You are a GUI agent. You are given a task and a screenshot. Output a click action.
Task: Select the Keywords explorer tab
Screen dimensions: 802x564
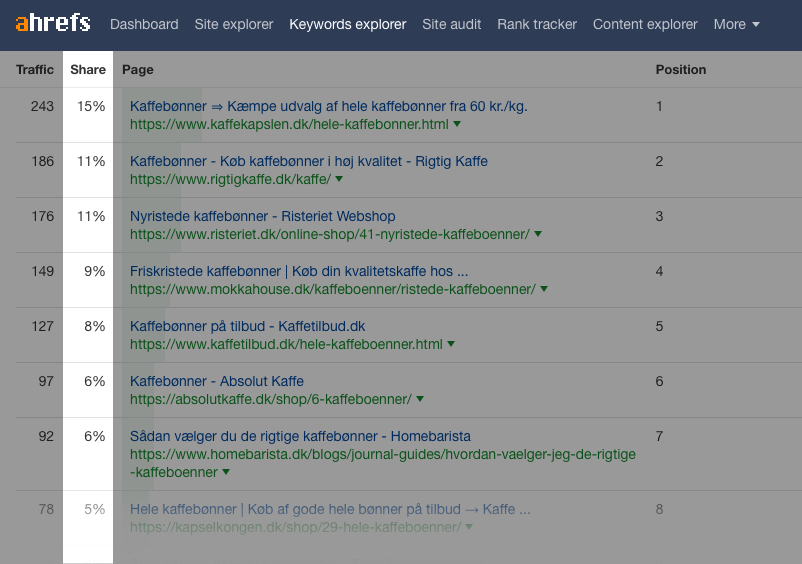pyautogui.click(x=348, y=24)
